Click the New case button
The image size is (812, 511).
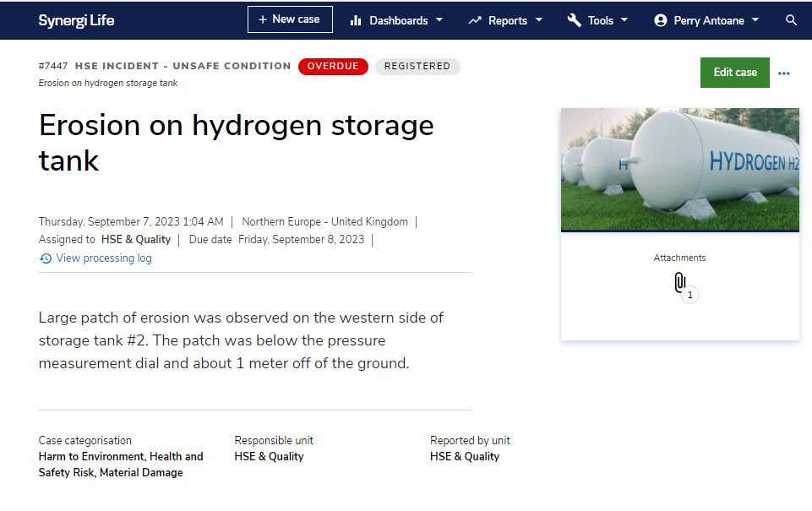(290, 19)
